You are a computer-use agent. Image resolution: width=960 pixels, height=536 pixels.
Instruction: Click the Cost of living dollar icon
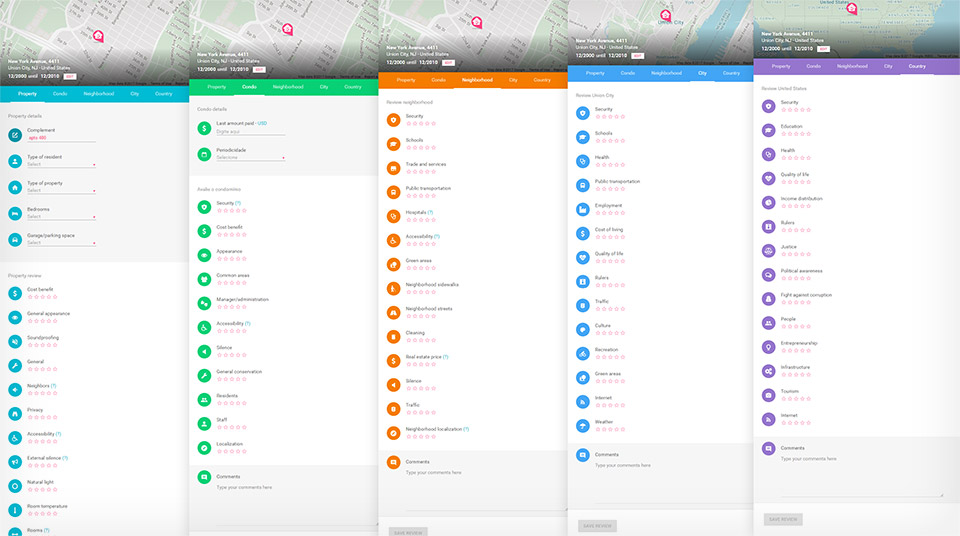click(583, 233)
